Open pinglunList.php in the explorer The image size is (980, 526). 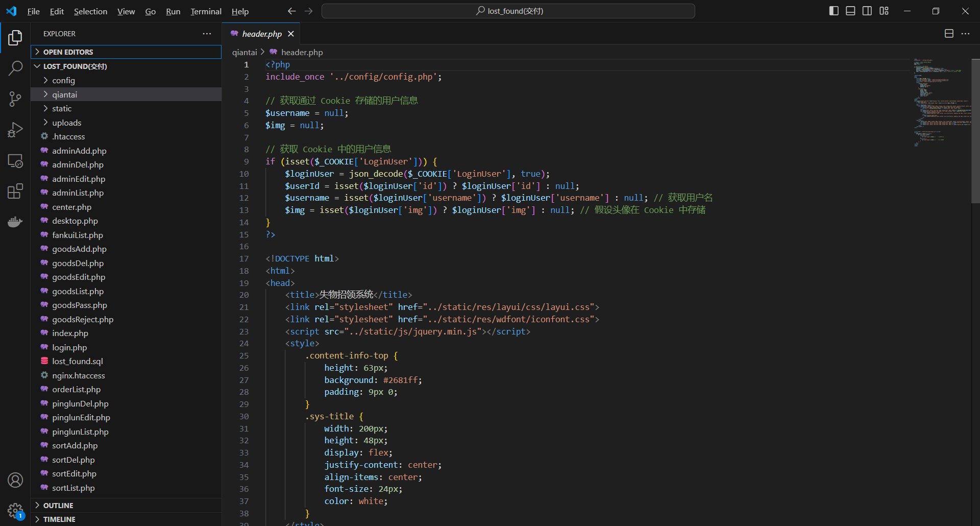126,432
